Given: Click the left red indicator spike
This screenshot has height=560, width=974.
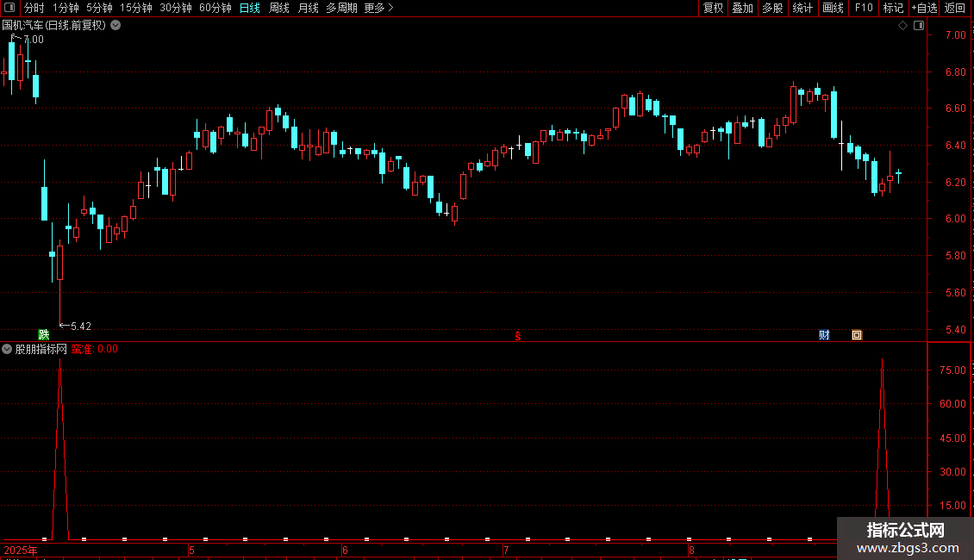Looking at the screenshot, I should (60, 447).
